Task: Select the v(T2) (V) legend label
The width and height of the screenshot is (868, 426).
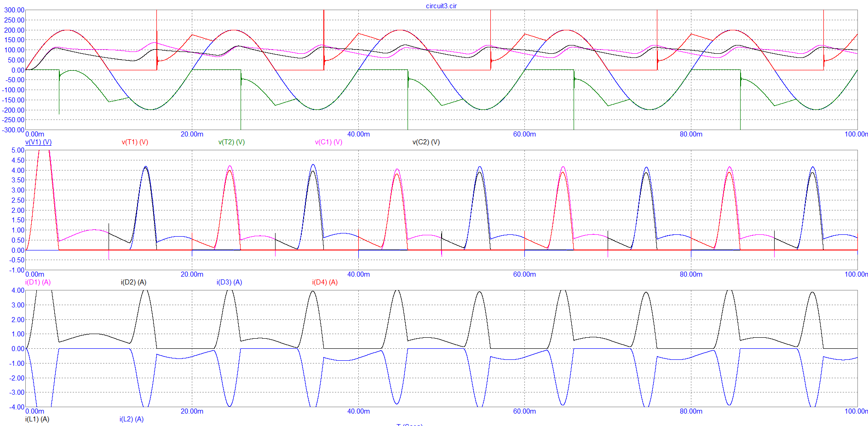Action: pos(231,142)
